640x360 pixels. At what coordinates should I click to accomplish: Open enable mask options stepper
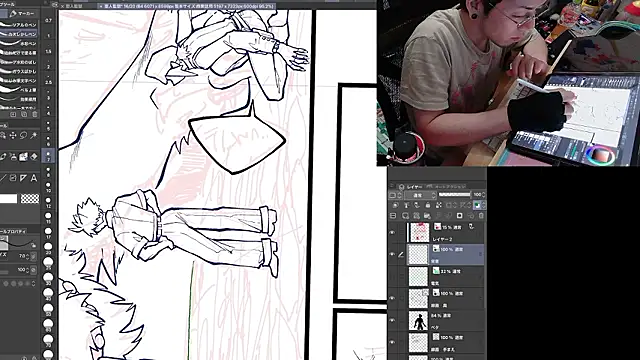tap(454, 205)
